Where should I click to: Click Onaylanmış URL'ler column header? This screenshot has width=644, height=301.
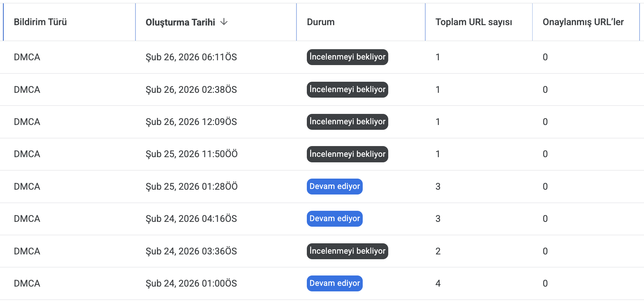(583, 22)
